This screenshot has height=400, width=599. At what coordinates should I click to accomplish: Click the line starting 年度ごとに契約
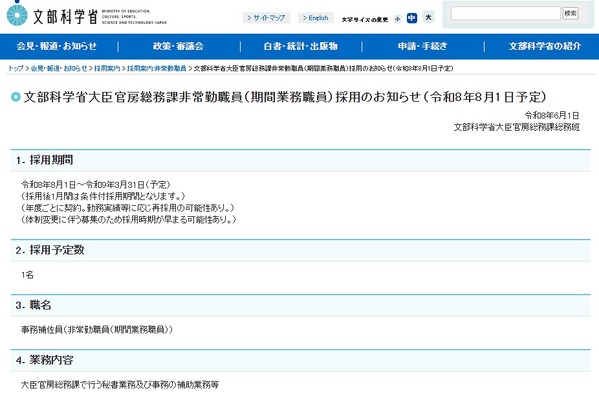click(128, 208)
